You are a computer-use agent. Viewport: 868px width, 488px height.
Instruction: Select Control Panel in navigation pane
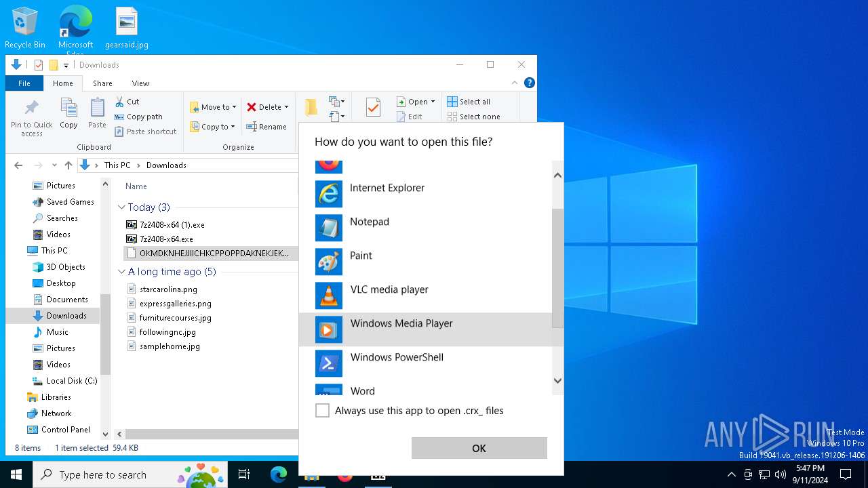(66, 430)
